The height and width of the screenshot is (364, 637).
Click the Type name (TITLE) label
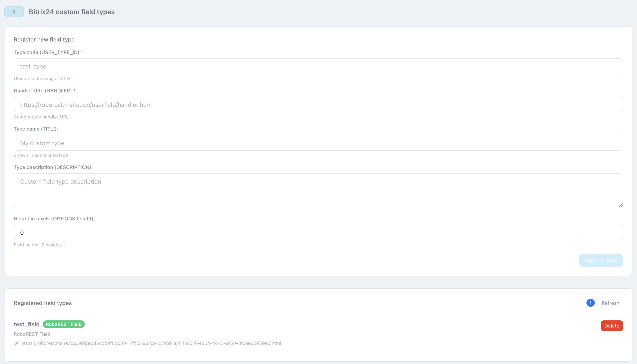pos(36,129)
